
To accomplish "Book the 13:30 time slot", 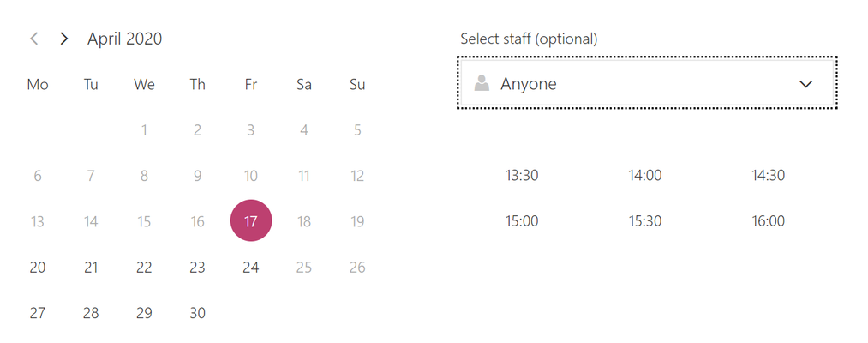I will tap(522, 176).
